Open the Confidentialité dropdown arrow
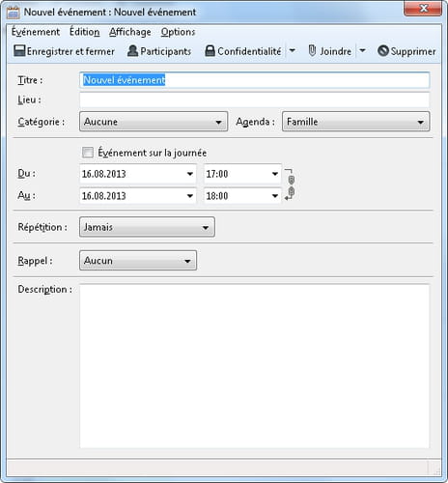448x483 pixels. click(293, 50)
